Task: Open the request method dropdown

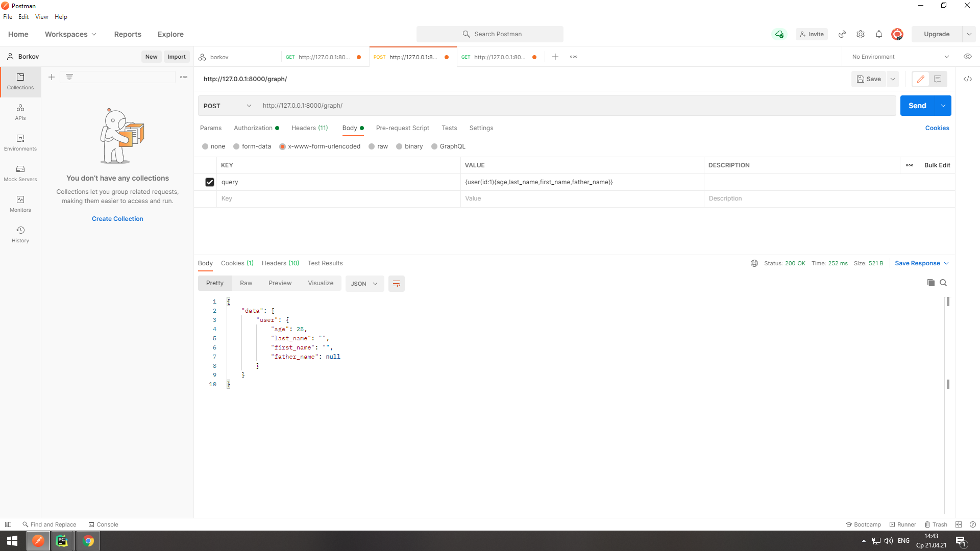Action: point(227,106)
